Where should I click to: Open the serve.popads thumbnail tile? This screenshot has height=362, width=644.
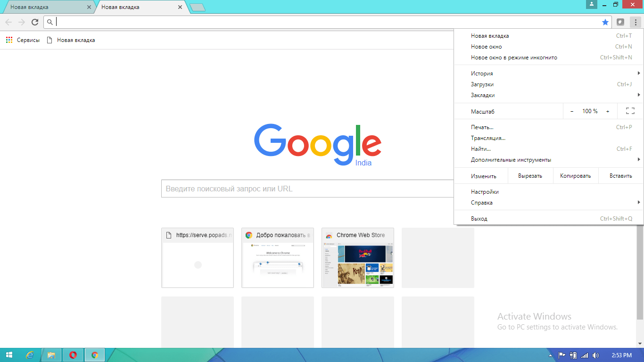(198, 258)
